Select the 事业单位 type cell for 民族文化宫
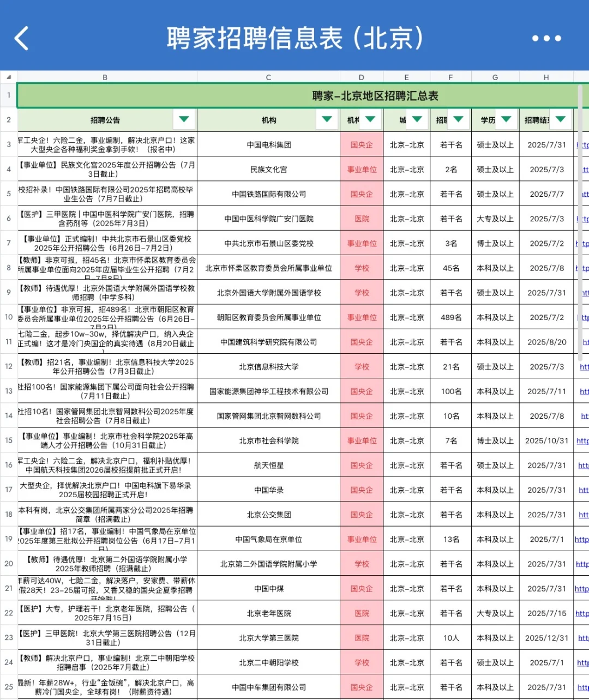Image resolution: width=589 pixels, height=700 pixels. (x=362, y=170)
